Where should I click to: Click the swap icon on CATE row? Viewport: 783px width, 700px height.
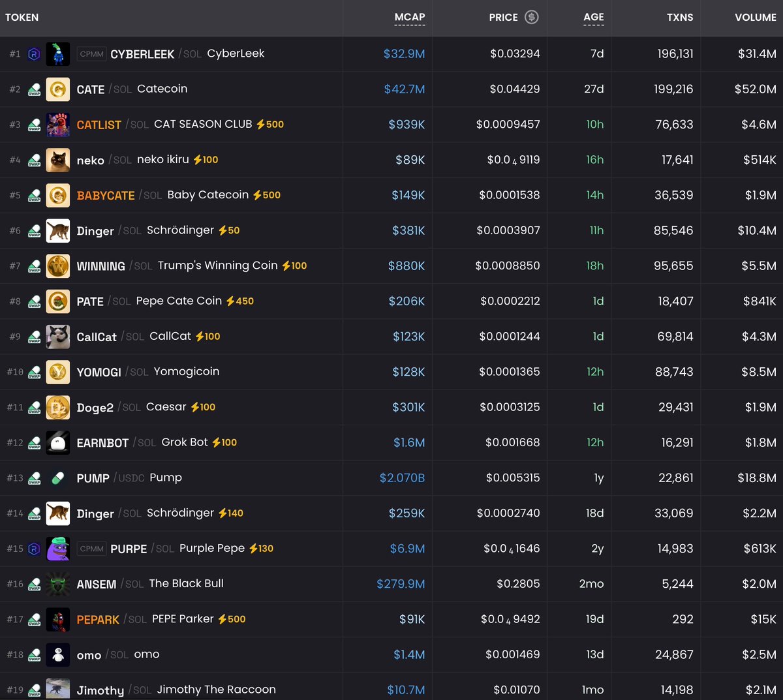click(35, 89)
